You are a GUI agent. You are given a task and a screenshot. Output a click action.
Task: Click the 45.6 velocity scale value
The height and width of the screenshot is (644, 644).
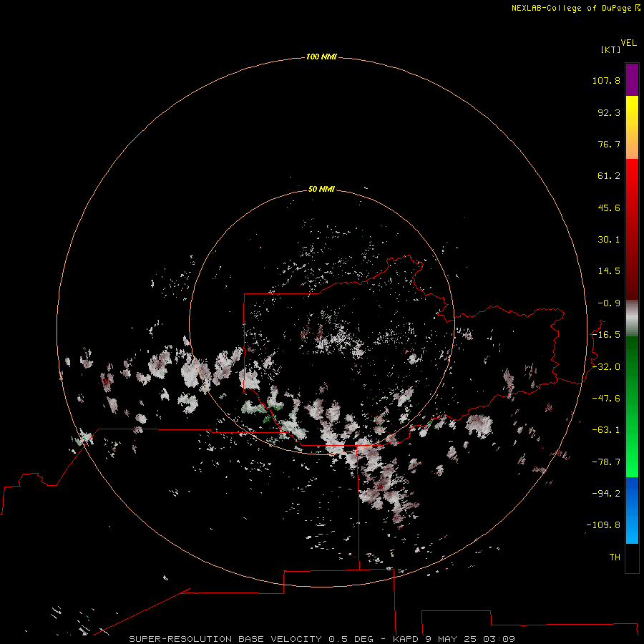[609, 208]
